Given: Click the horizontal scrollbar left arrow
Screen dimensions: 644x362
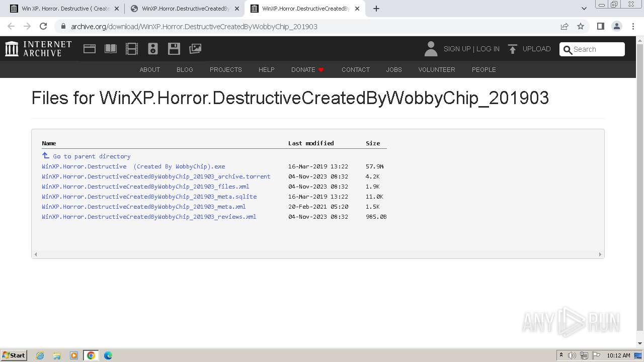Looking at the screenshot, I should pyautogui.click(x=35, y=254).
